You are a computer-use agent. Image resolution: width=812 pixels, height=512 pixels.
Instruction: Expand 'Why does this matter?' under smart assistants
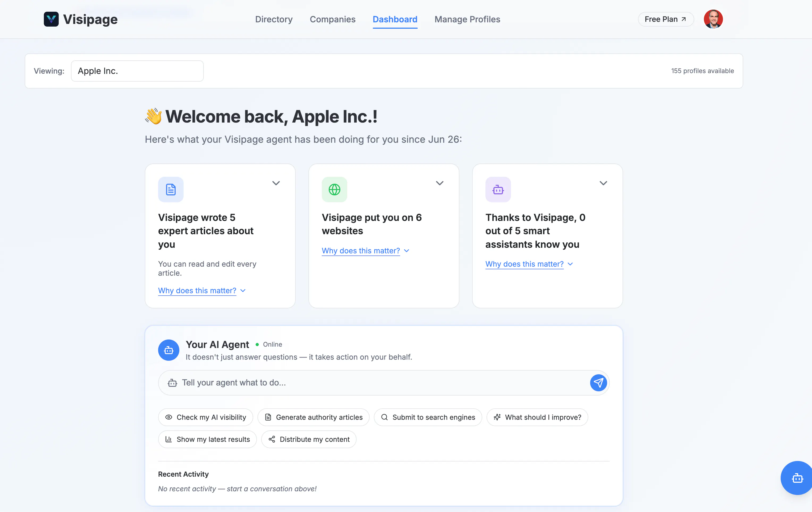(x=529, y=264)
